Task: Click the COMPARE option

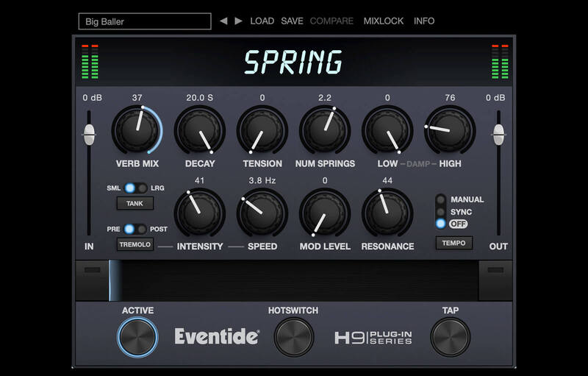Action: click(x=331, y=21)
